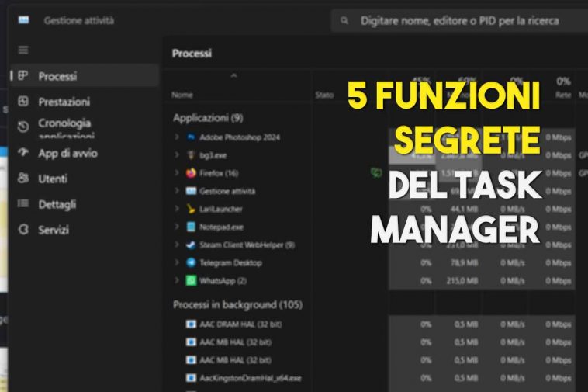Expand the Gestione attività process group
Viewport: 588px width, 392px height.
point(177,190)
